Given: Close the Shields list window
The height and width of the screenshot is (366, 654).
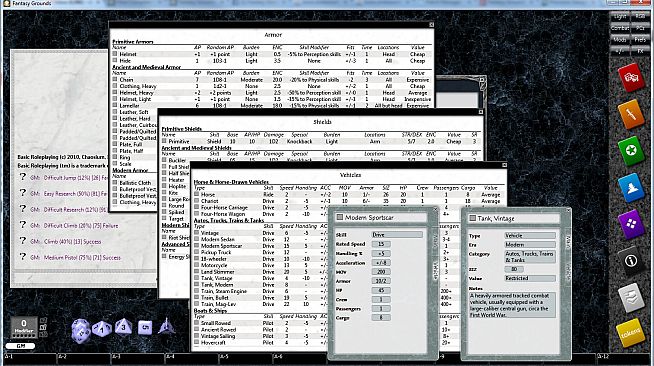Looking at the screenshot, I should [480, 112].
